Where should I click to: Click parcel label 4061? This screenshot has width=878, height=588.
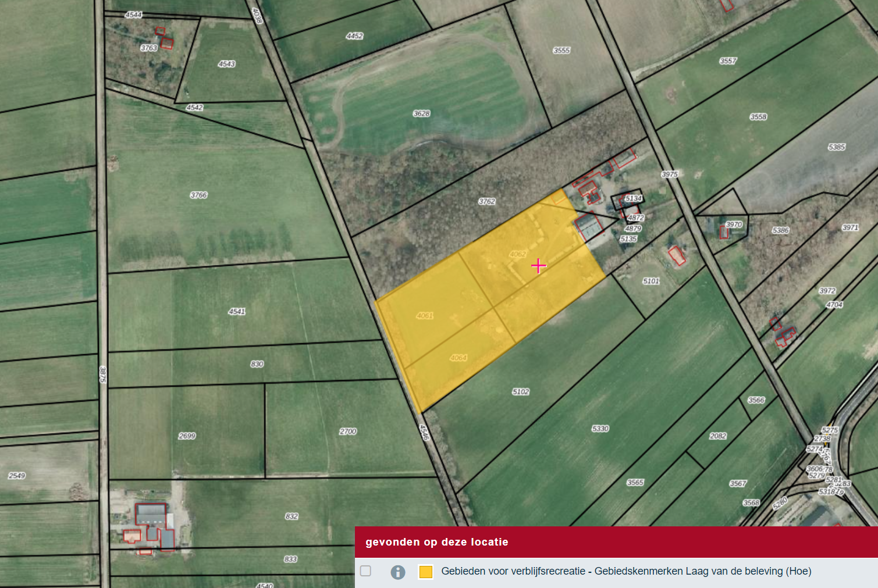tap(425, 316)
